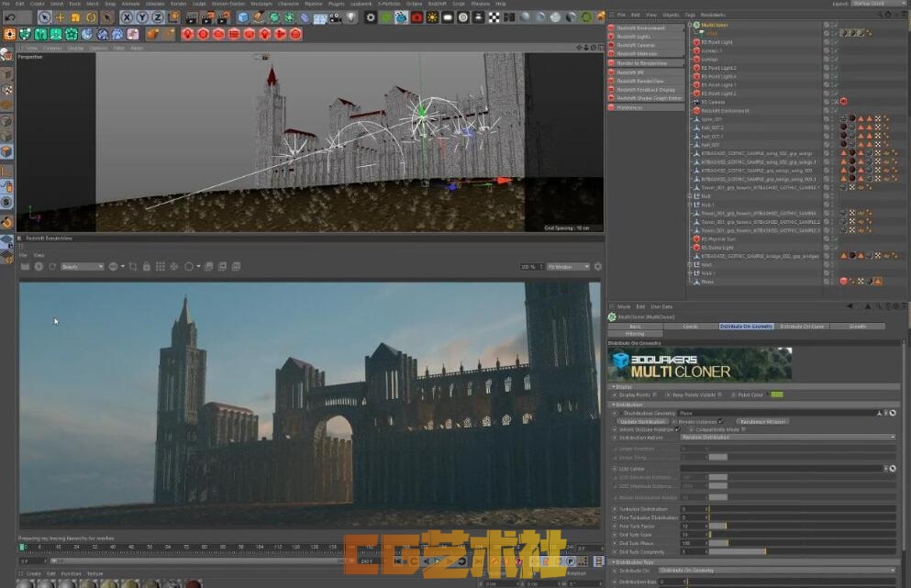Open the User Data menu

point(661,306)
